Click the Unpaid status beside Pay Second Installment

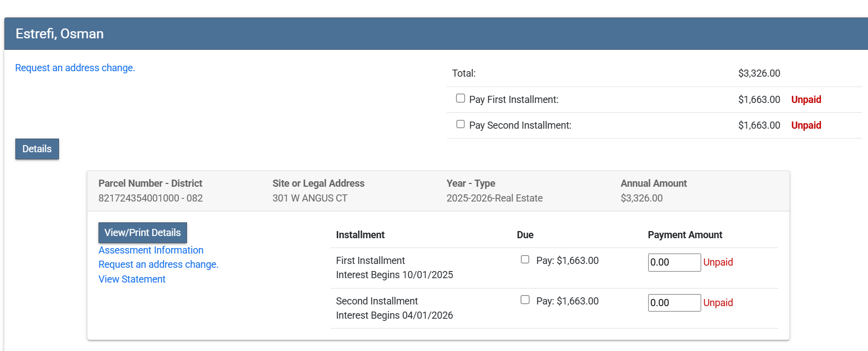coord(806,125)
